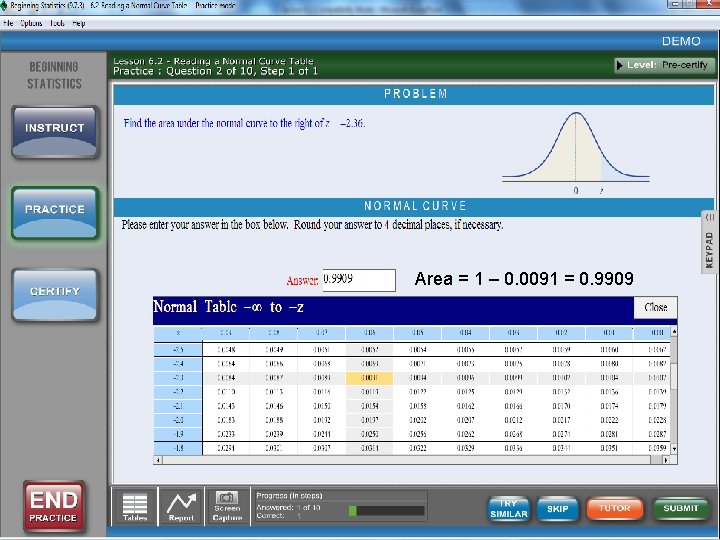
Task: Select the -2.1 row header
Action: [x=178, y=406]
